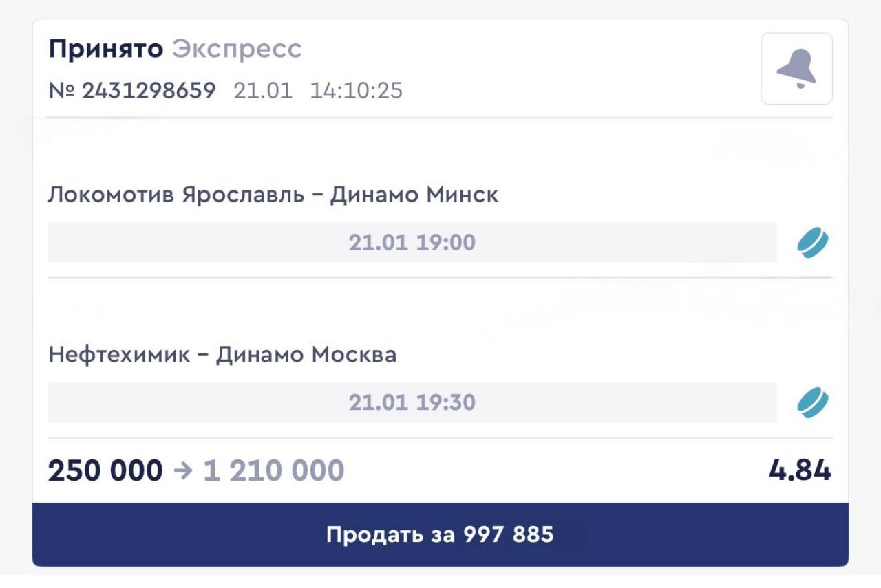
Task: Click the bet placement date 21.01
Action: [263, 90]
